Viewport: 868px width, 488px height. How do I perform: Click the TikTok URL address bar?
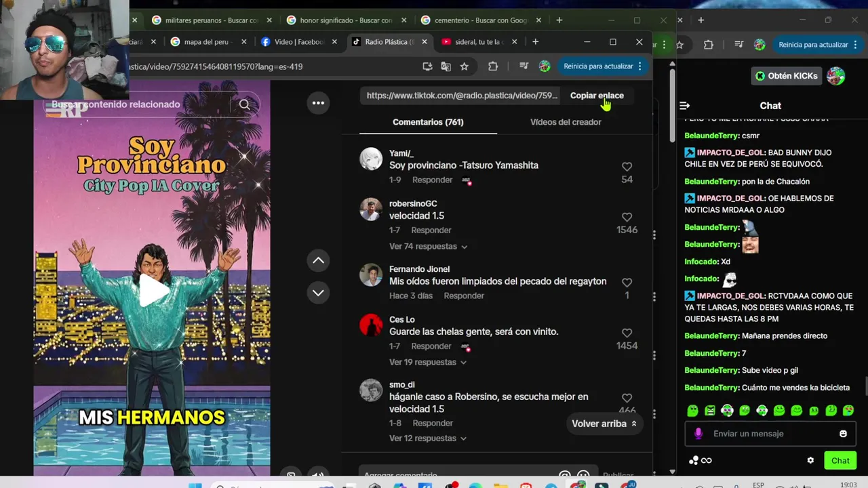pyautogui.click(x=271, y=66)
